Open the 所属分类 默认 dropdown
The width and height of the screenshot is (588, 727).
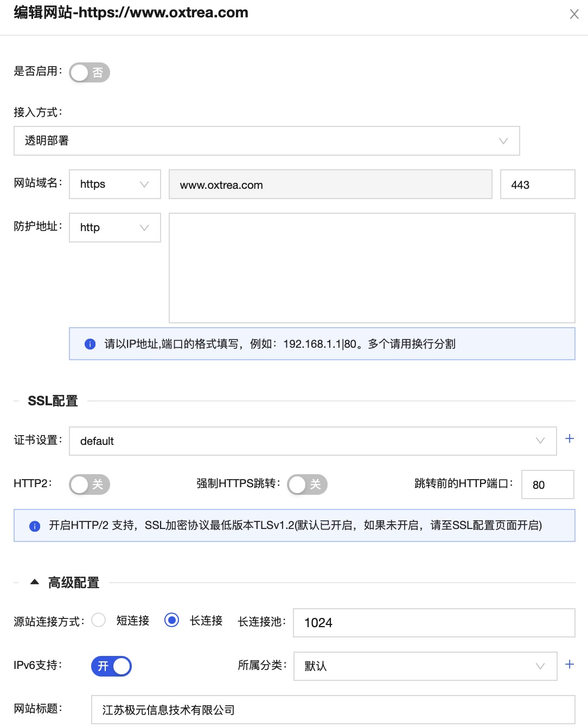(x=425, y=666)
